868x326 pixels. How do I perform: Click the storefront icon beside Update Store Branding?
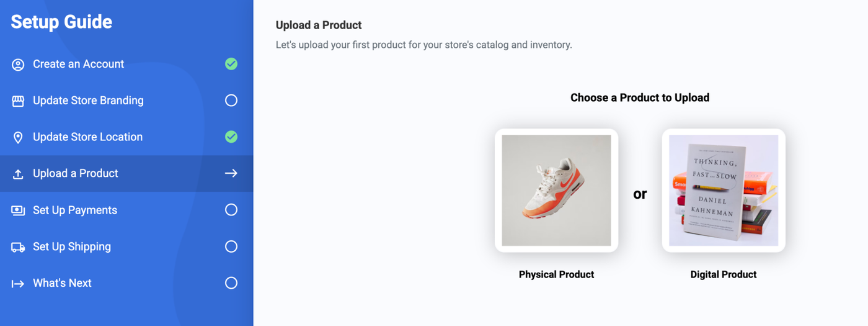pos(18,101)
